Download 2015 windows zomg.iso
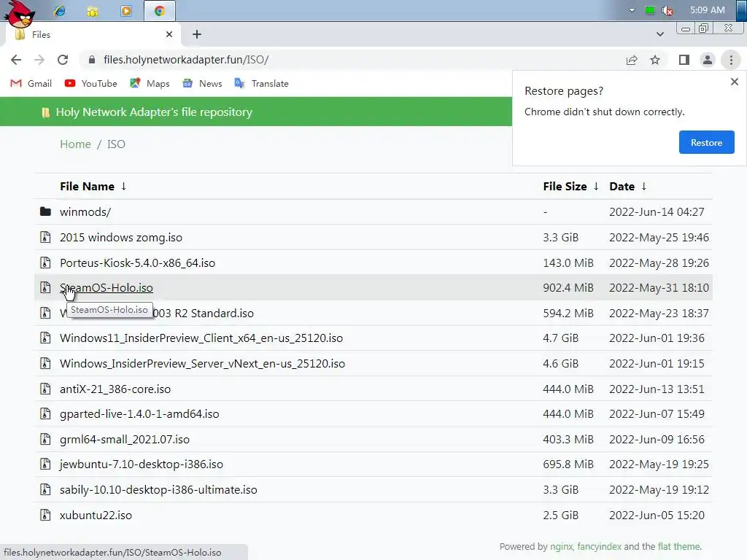 (x=121, y=237)
